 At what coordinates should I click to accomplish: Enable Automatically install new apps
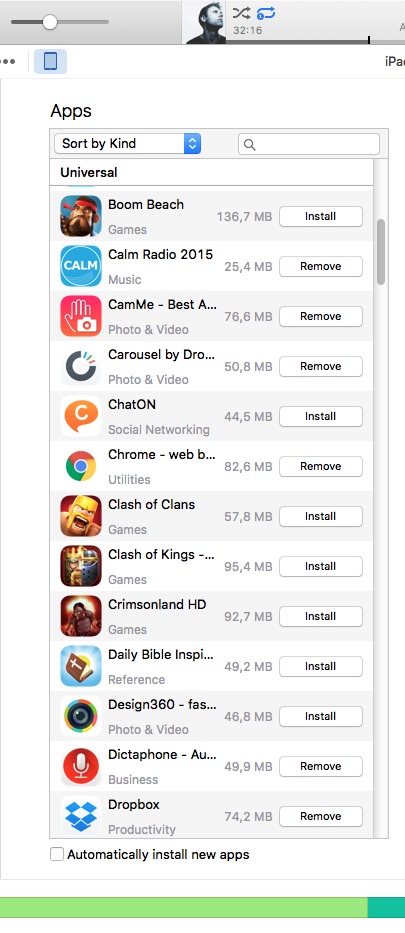click(57, 854)
